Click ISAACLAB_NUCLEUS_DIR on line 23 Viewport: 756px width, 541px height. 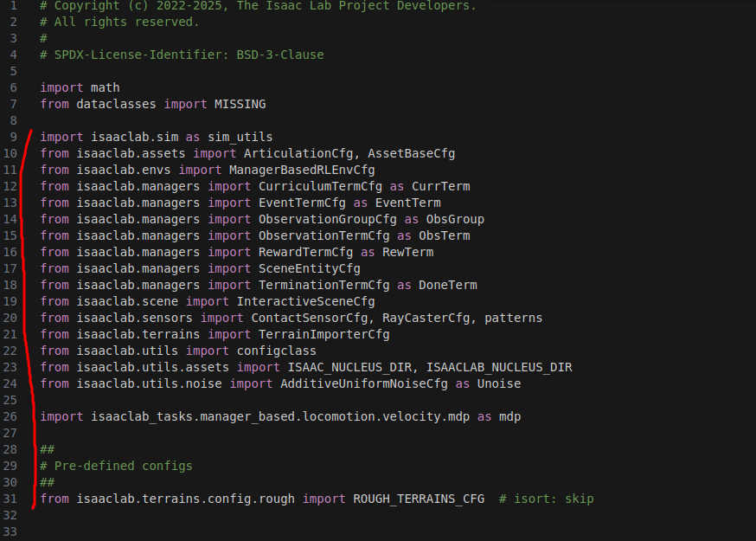499,367
